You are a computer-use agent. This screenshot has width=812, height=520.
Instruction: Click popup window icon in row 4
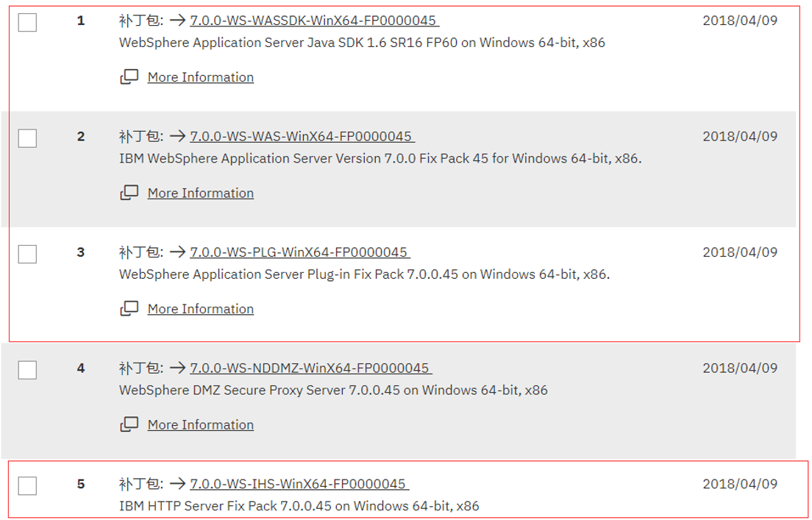pos(129,424)
